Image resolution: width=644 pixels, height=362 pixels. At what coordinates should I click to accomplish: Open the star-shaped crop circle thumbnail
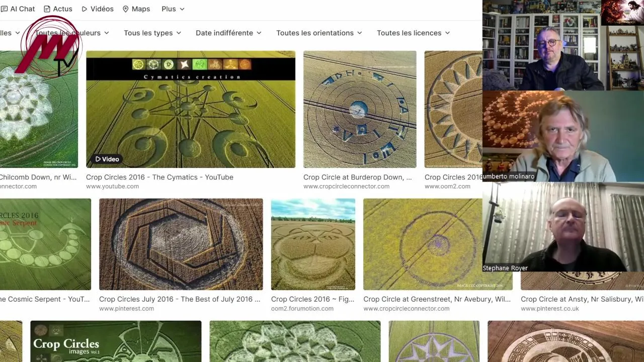click(434, 341)
